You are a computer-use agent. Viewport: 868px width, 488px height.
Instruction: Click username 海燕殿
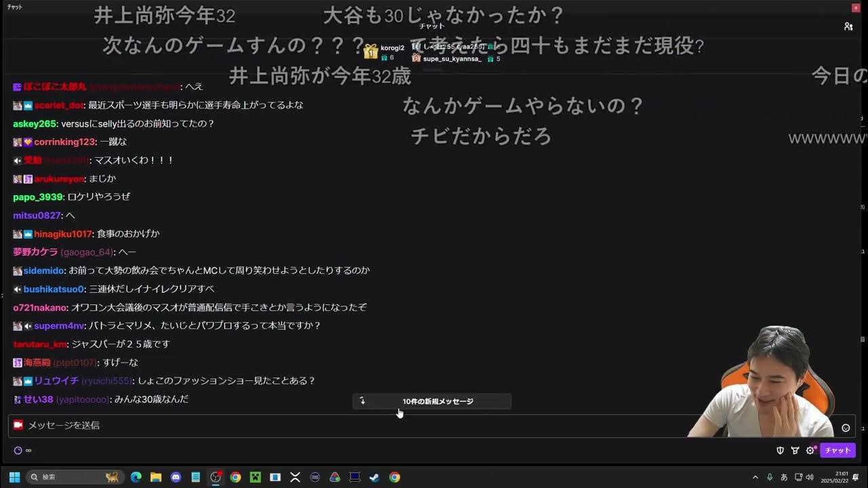coord(37,363)
